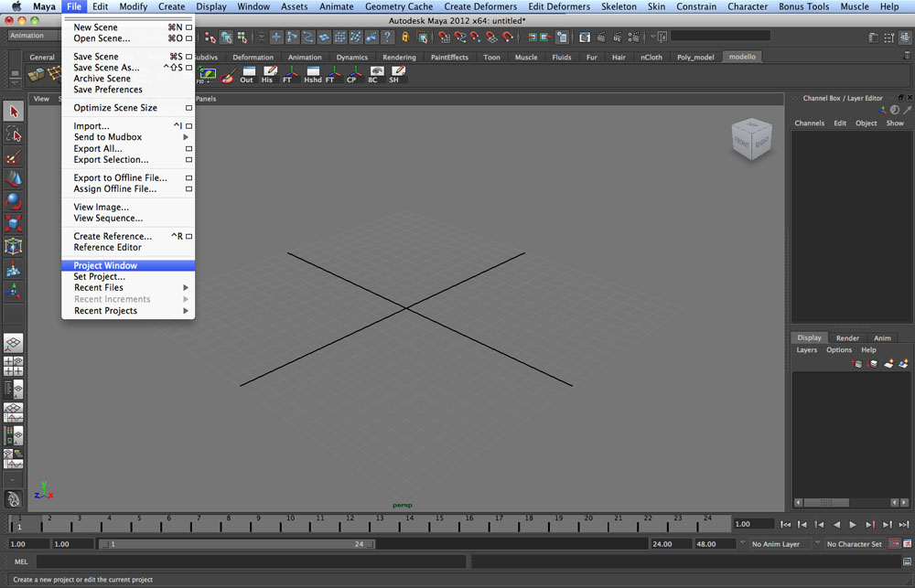Open New Scene options box
The image size is (915, 588).
(188, 27)
